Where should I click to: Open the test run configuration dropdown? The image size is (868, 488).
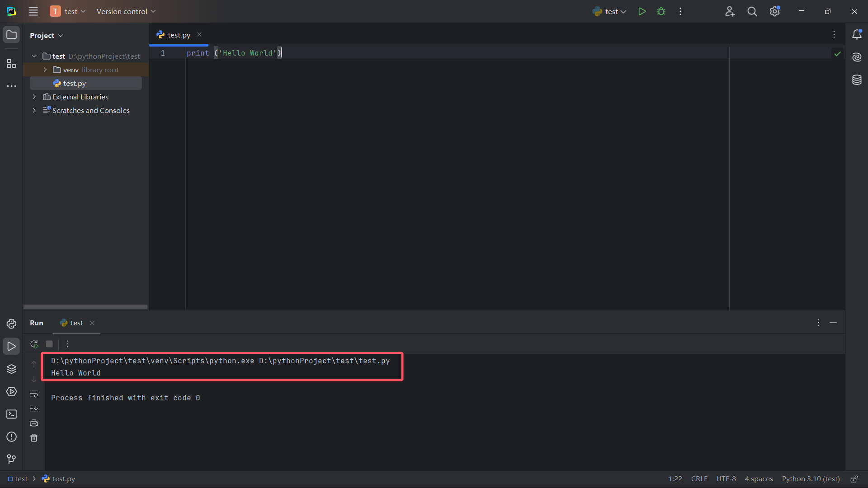pyautogui.click(x=609, y=11)
